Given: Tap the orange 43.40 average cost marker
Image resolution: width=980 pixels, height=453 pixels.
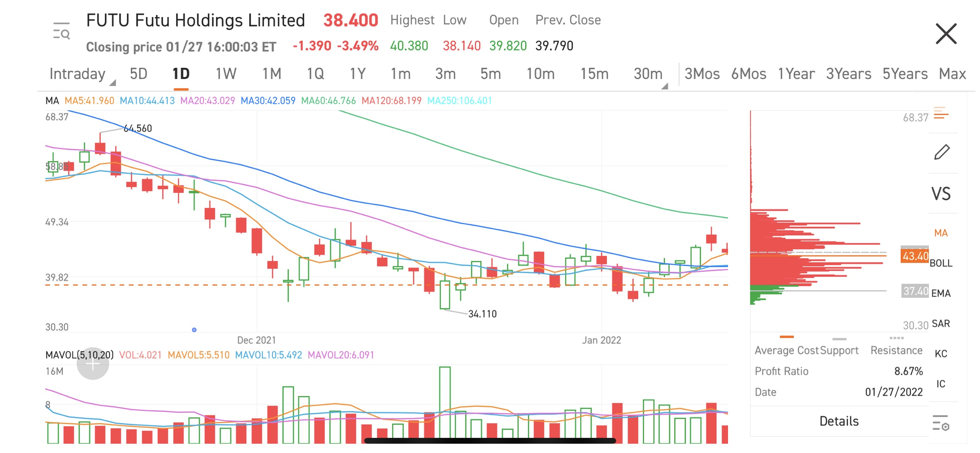Looking at the screenshot, I should coord(915,256).
